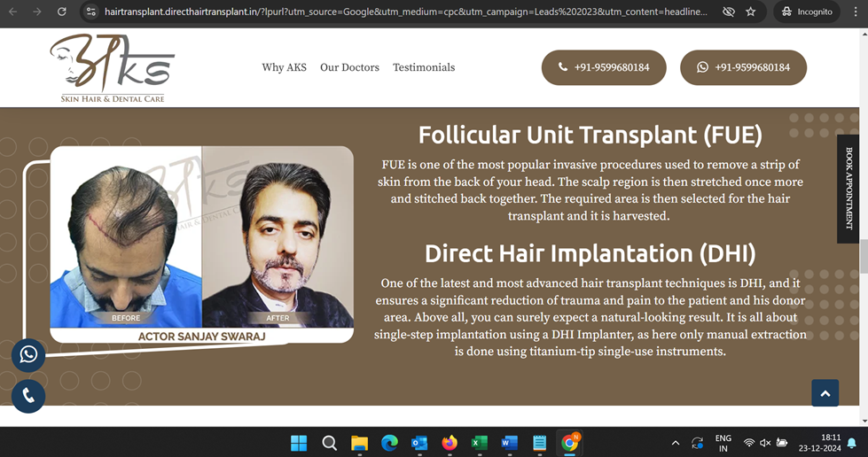
Task: Call +91-9599680184 using the phone button
Action: 604,67
